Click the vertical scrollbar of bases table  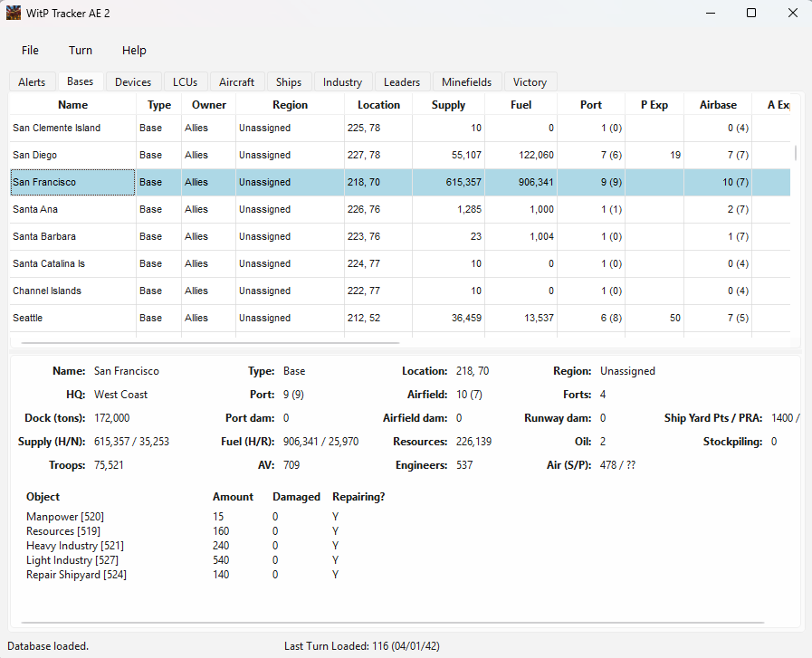click(796, 153)
